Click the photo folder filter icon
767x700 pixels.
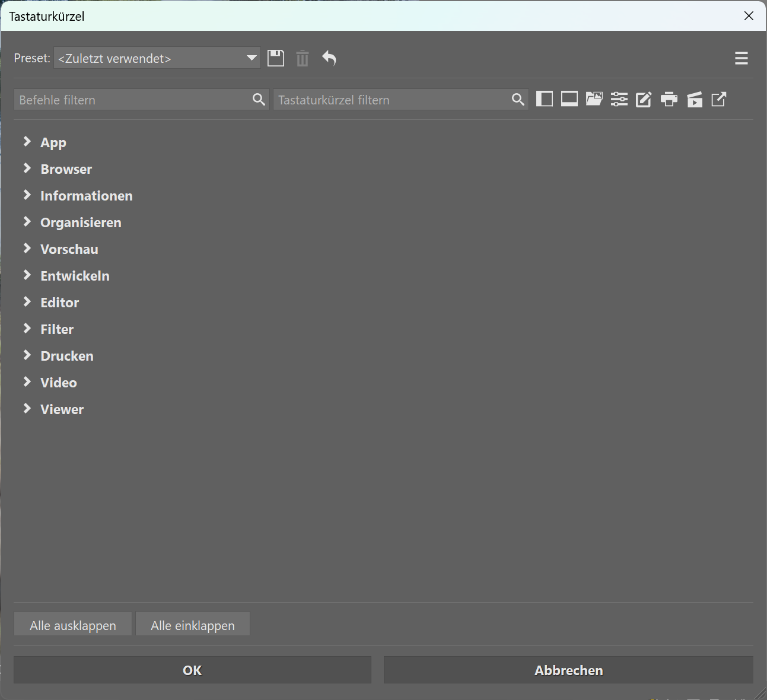click(594, 99)
